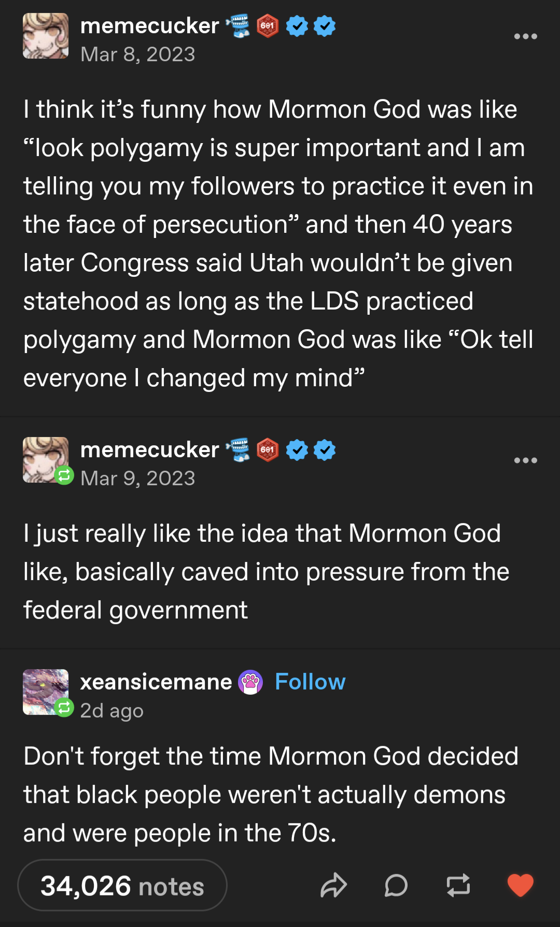Screen dimensions: 560x927
Task: Tap the chattering teeth badge on first post
Action: click(239, 26)
